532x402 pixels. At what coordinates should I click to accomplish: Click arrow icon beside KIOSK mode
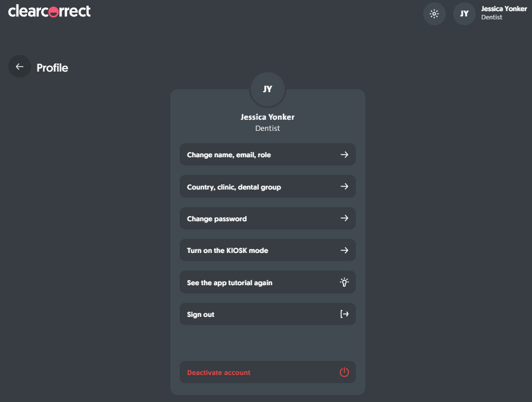pyautogui.click(x=344, y=250)
